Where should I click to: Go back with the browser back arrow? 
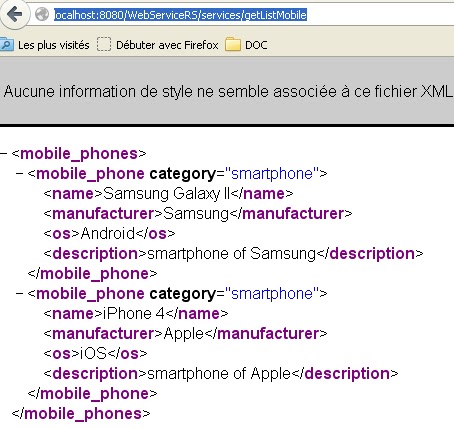(14, 14)
